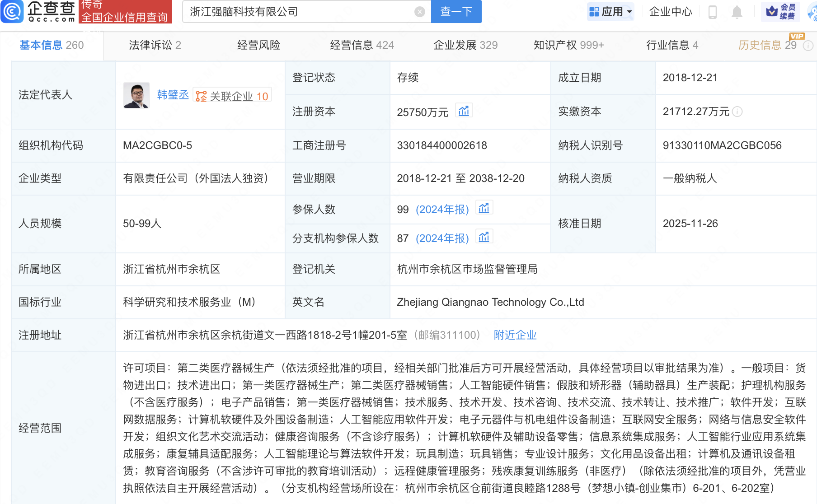
Task: Open the registered capital trend chart icon
Action: tap(464, 110)
